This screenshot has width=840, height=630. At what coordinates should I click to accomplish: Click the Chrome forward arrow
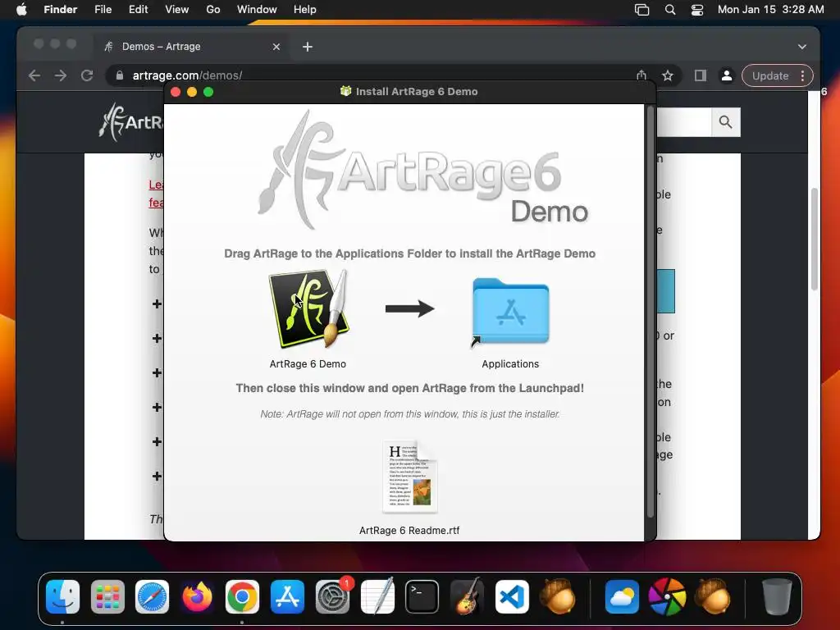[61, 75]
